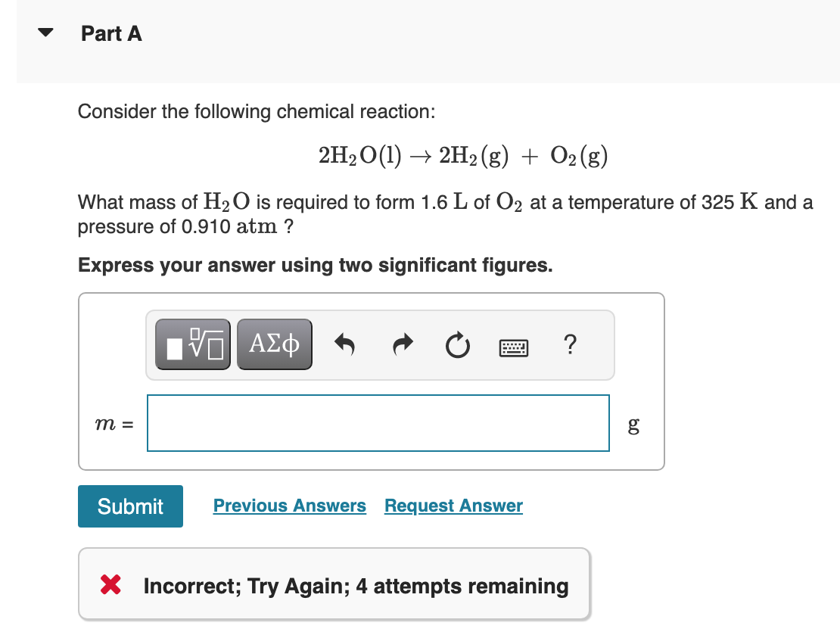Click Request Answer
Viewport: 840px width, 635px height.
click(x=453, y=506)
